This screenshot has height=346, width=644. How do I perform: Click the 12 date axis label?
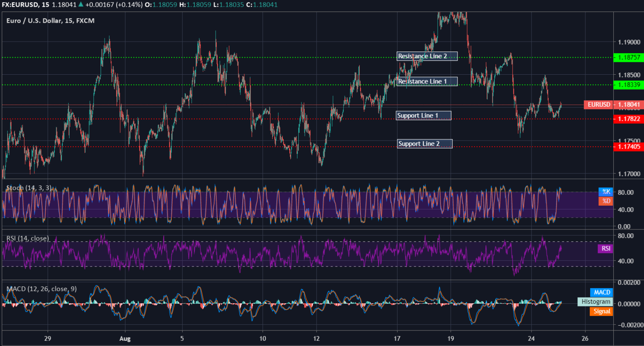click(x=316, y=339)
